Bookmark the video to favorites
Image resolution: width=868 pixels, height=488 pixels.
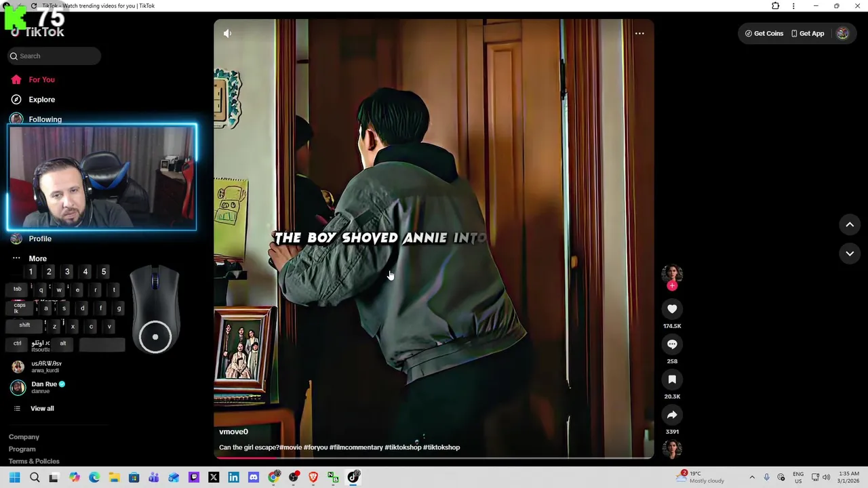click(672, 380)
